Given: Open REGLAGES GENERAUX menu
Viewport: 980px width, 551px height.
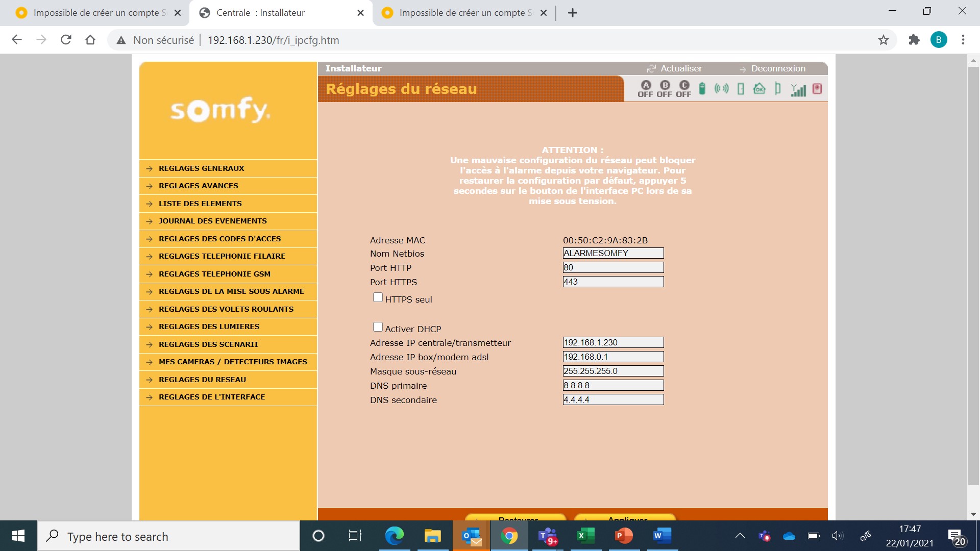Looking at the screenshot, I should [228, 168].
